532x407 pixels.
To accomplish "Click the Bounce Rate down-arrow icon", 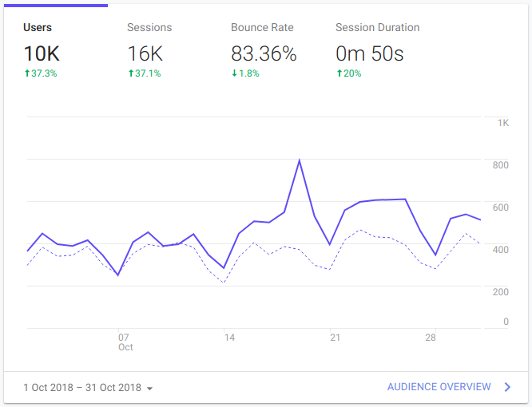I will (x=234, y=73).
